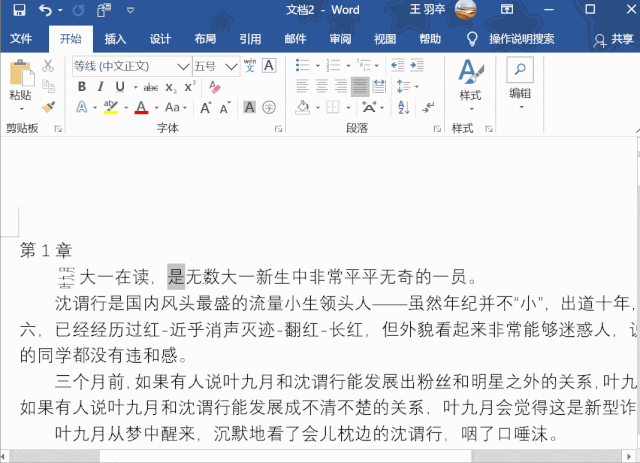Click the multilevel list icon
This screenshot has width=640, height=463.
[364, 65]
